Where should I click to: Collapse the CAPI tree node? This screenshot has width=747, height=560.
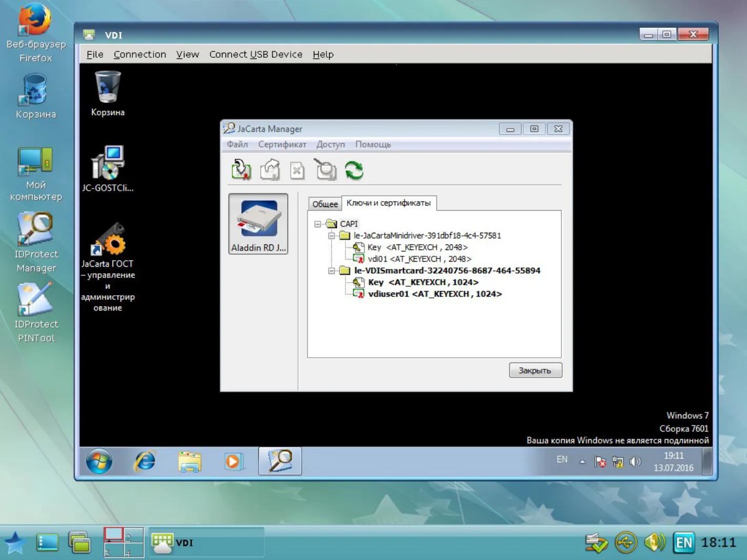click(318, 224)
